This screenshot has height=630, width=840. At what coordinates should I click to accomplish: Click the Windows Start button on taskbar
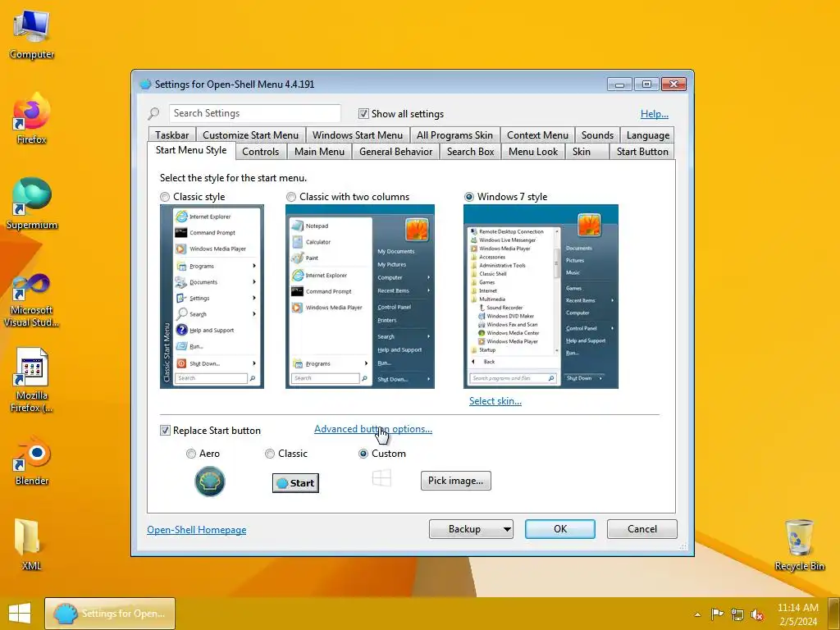click(x=20, y=614)
